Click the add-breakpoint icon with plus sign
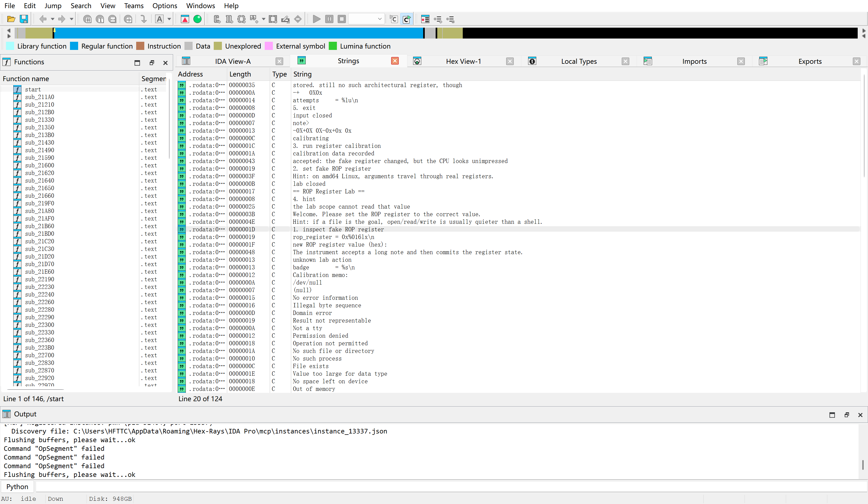The image size is (868, 504). pyautogui.click(x=438, y=19)
